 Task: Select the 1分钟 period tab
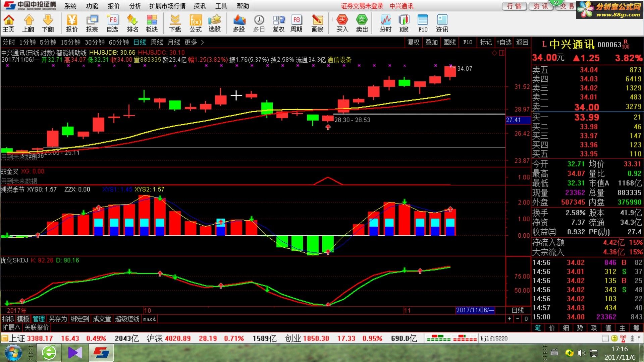click(28, 42)
